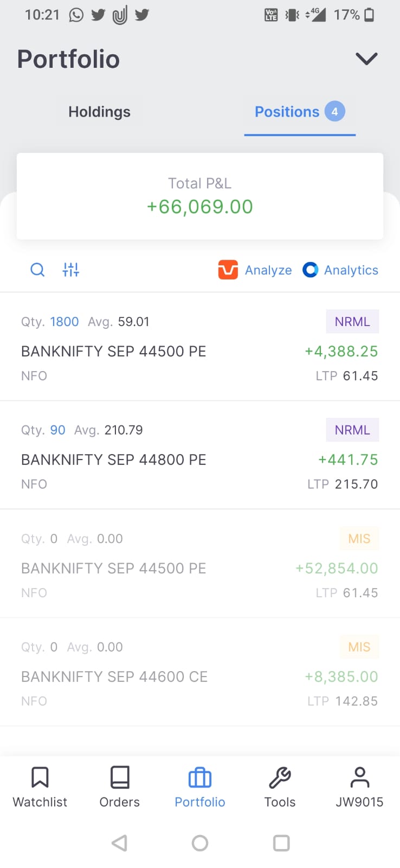Open the Total P&L card
Image resolution: width=400 pixels, height=868 pixels.
(200, 196)
